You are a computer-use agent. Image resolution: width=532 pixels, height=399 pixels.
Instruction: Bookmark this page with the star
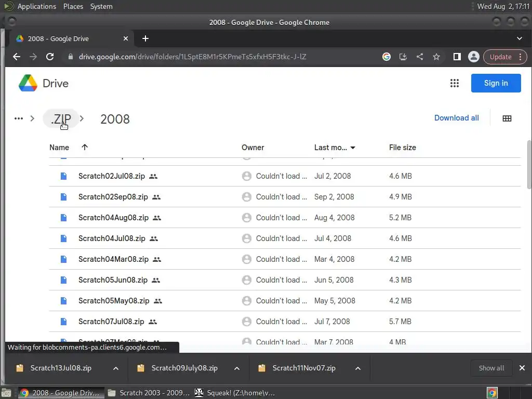(436, 57)
